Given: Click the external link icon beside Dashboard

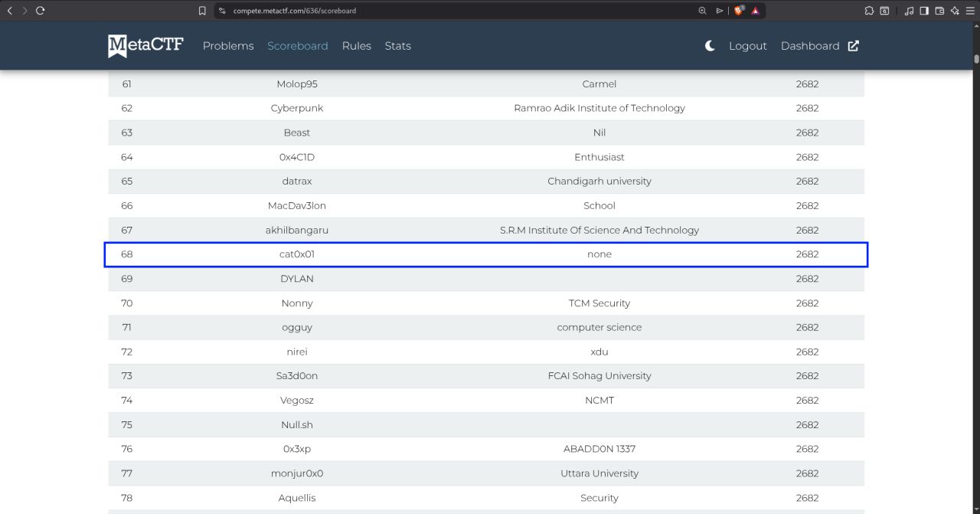Looking at the screenshot, I should tap(853, 46).
